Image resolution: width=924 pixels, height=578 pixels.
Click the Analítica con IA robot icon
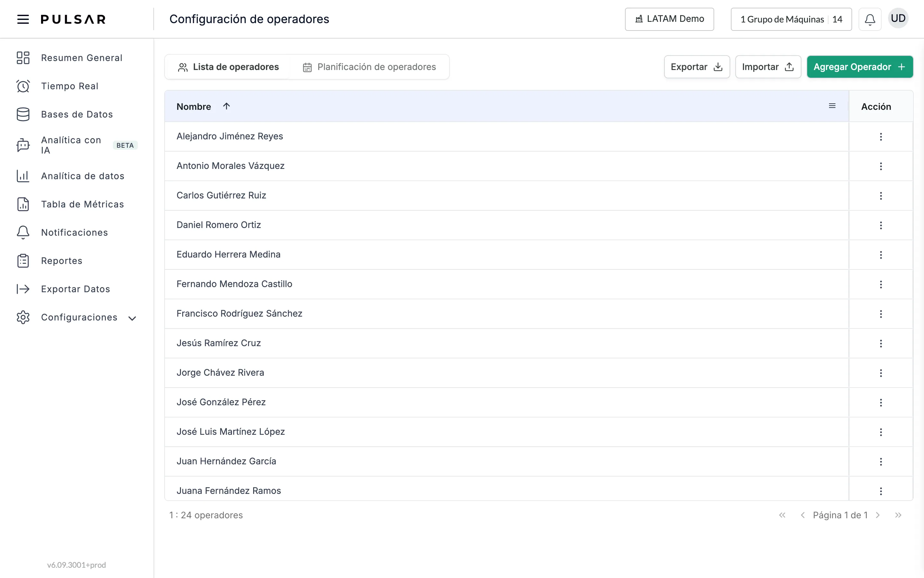23,145
